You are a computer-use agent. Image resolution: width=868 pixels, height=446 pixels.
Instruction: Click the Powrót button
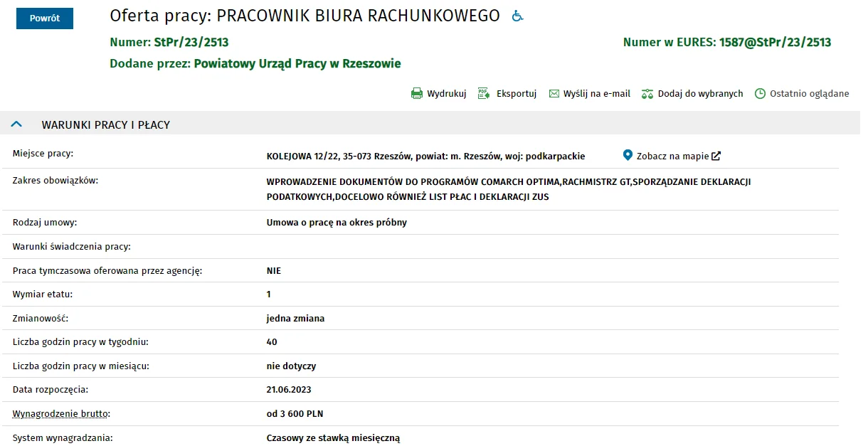(45, 18)
